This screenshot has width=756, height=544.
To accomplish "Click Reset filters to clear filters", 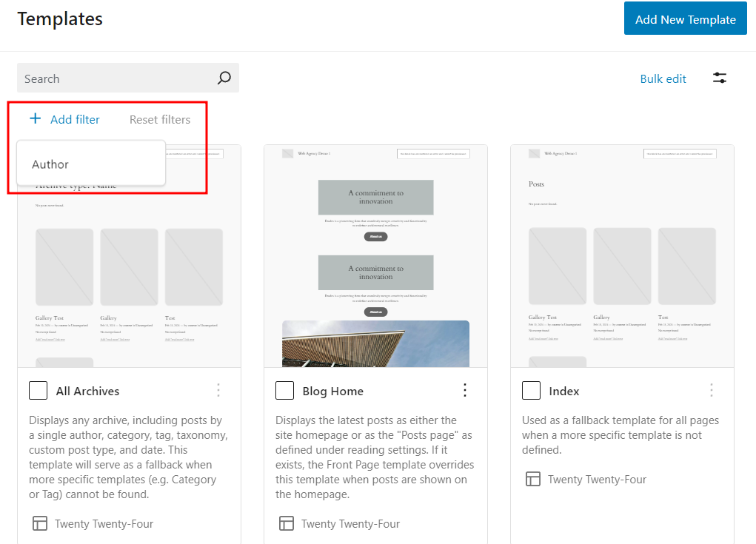I will coord(159,118).
